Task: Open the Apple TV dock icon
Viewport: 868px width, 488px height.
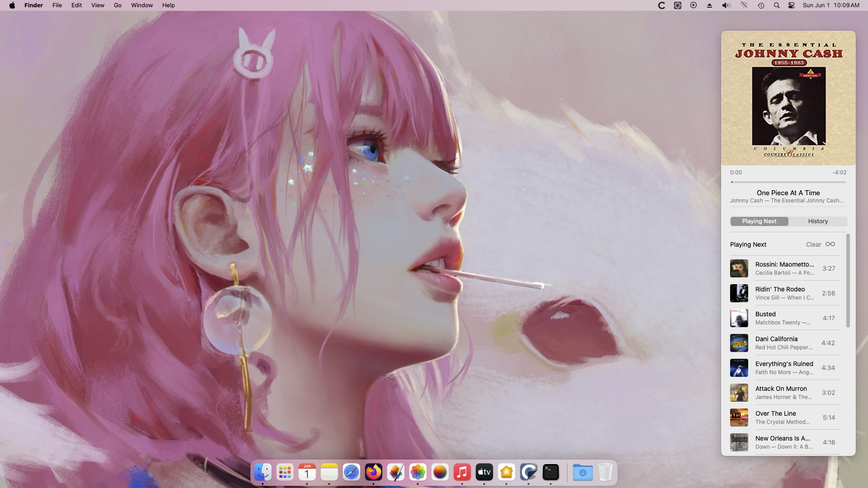Action: (x=484, y=473)
